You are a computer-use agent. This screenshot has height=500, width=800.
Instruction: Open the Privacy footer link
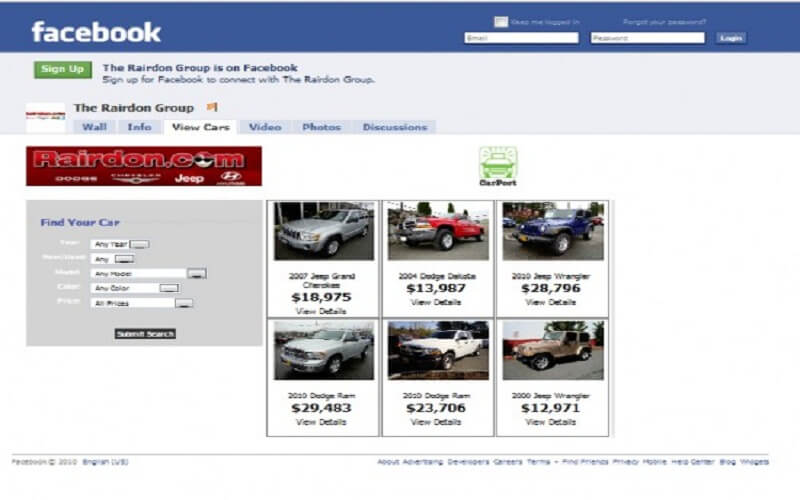point(625,462)
